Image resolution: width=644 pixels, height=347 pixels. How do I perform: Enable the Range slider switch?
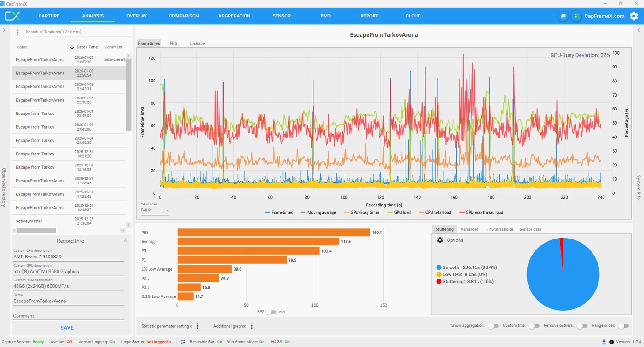pos(623,325)
